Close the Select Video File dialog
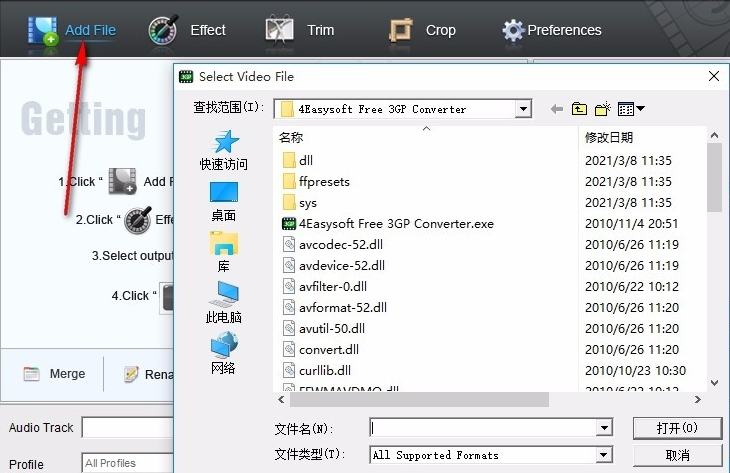This screenshot has height=473, width=730. (714, 76)
